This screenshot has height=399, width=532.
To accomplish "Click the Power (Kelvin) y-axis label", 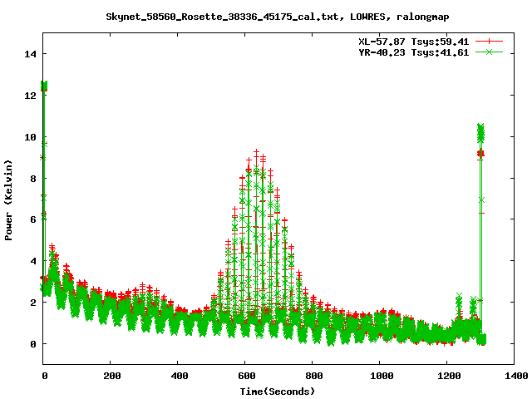I will pyautogui.click(x=8, y=200).
